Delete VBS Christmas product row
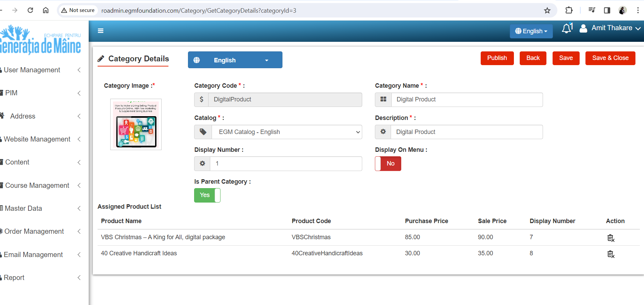The height and width of the screenshot is (305, 644). (610, 238)
